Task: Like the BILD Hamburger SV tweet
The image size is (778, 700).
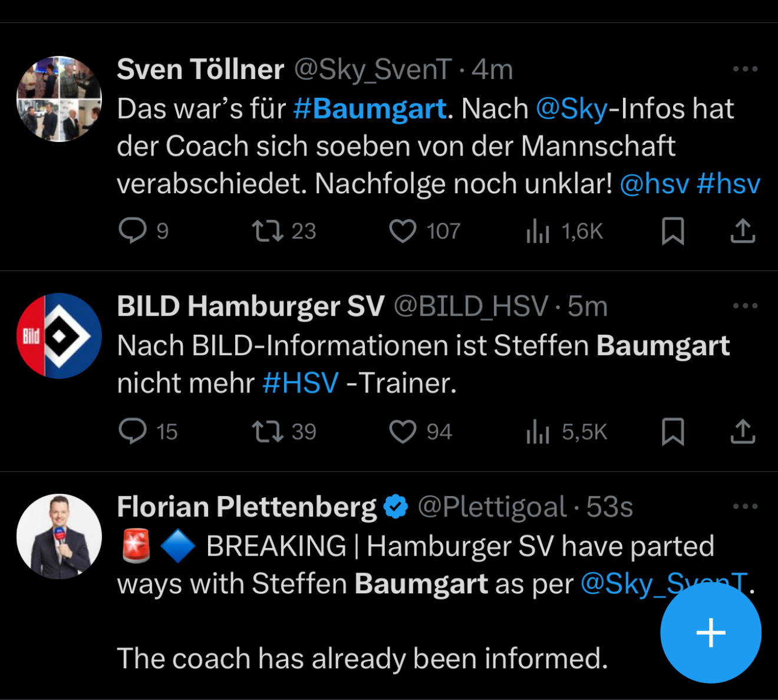Action: [x=403, y=431]
